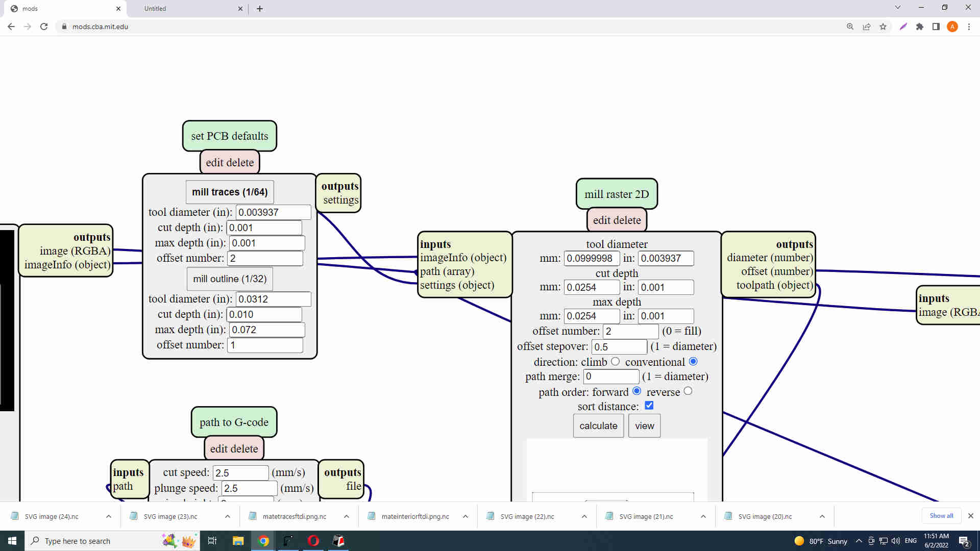Open Chrome side panel icon
This screenshot has height=551, width=980.
pyautogui.click(x=936, y=27)
